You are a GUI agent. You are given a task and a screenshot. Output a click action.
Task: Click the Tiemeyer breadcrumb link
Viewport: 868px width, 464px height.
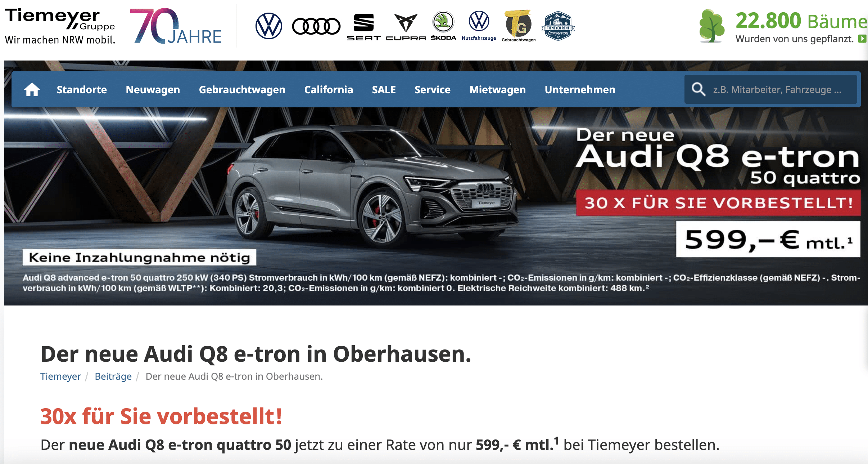pyautogui.click(x=60, y=376)
